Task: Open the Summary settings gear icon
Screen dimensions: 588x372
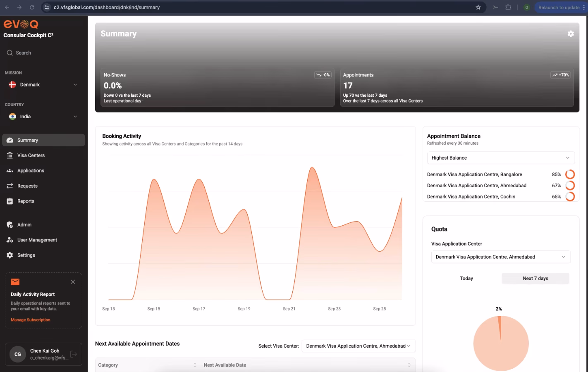Action: pos(571,34)
